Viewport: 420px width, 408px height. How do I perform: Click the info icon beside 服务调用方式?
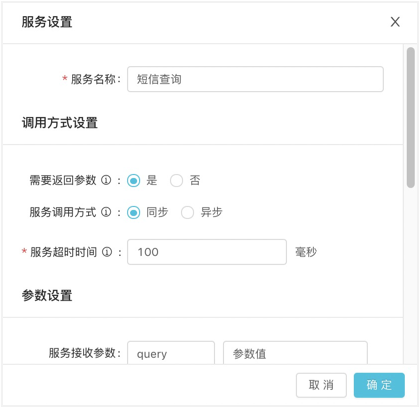coord(106,212)
